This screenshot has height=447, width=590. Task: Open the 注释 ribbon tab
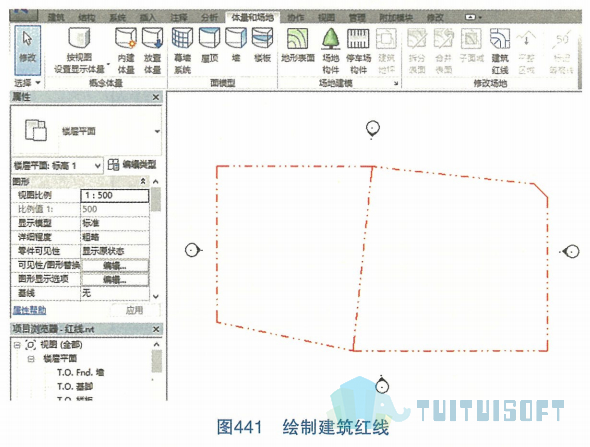pos(179,17)
